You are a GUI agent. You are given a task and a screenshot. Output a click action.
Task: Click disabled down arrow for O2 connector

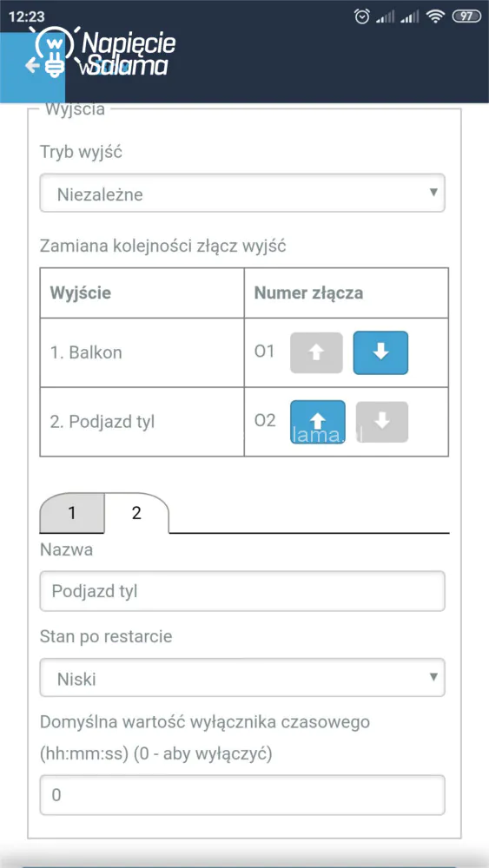point(381,422)
